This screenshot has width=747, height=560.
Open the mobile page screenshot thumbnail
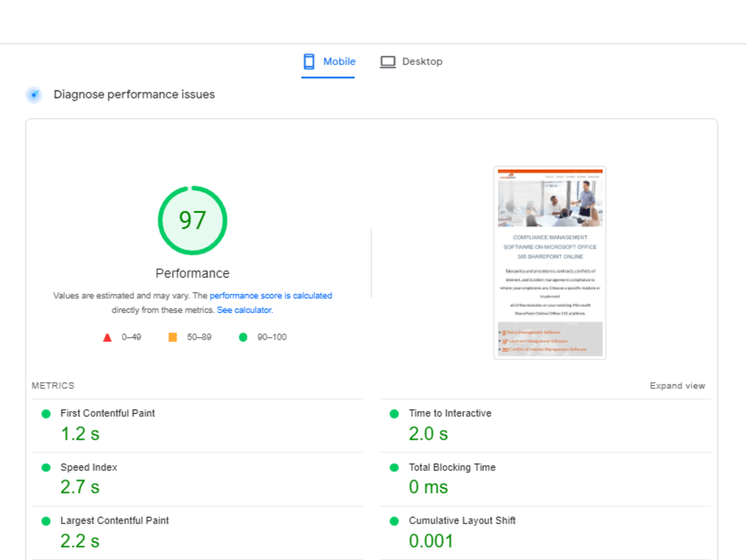coord(550,262)
